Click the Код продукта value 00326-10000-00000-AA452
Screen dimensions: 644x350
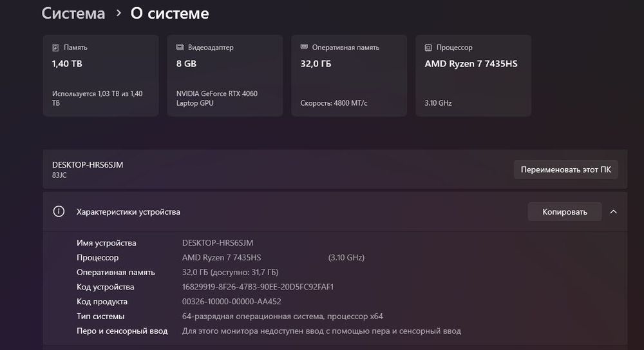(232, 302)
